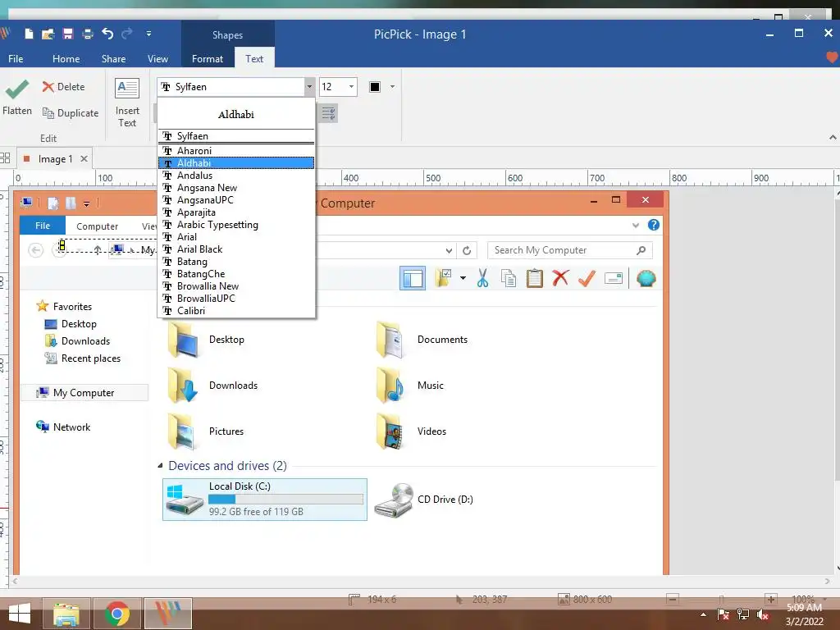
Task: Click the zoom slider thumb in status bar
Action: pos(722,600)
